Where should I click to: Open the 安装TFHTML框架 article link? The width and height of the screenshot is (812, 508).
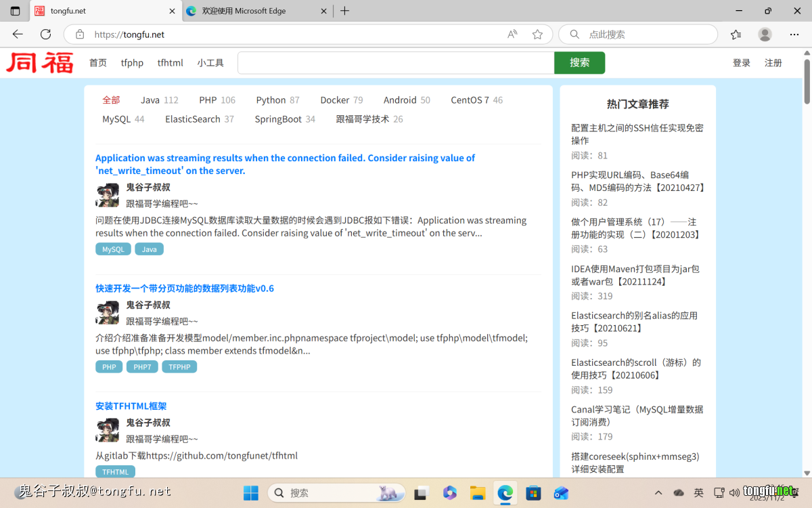(x=131, y=406)
